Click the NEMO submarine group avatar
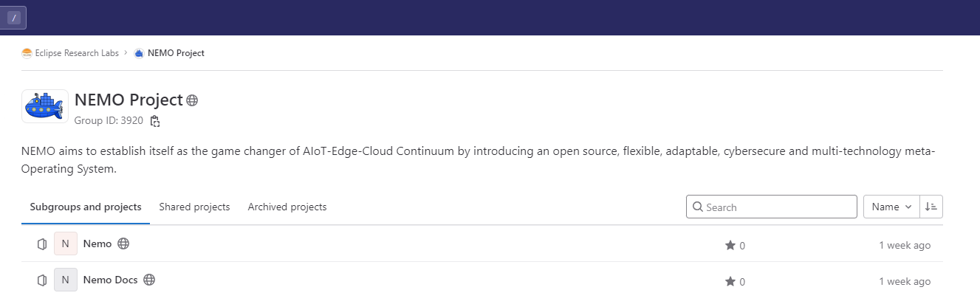The width and height of the screenshot is (980, 304). (45, 107)
